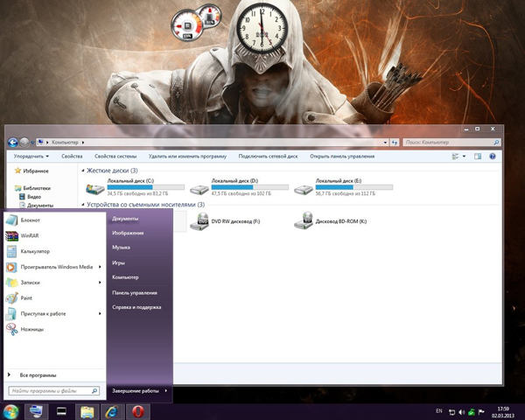This screenshot has height=420, width=525.
Task: Select DVD RW дисковод (F:)
Action: [x=225, y=221]
